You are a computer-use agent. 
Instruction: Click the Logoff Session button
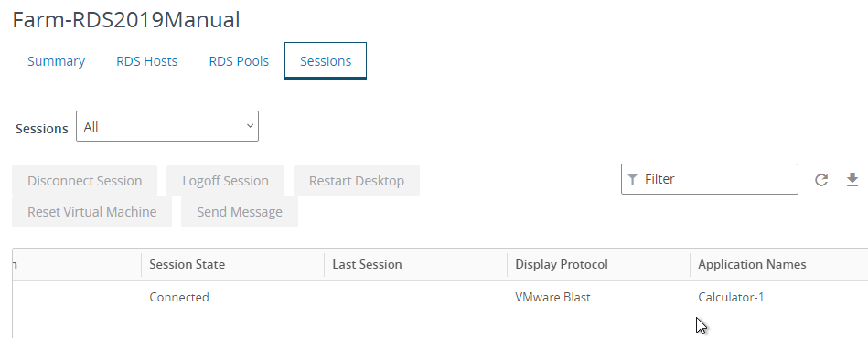[x=225, y=181]
